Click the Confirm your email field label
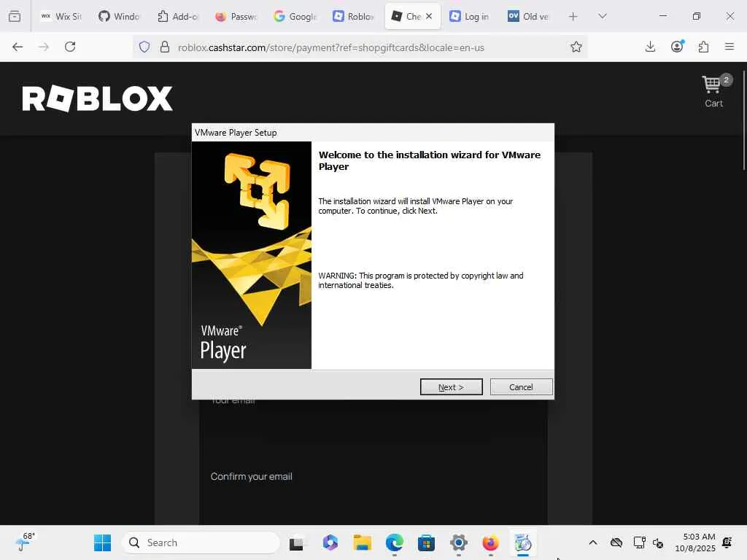747x560 pixels. [252, 476]
